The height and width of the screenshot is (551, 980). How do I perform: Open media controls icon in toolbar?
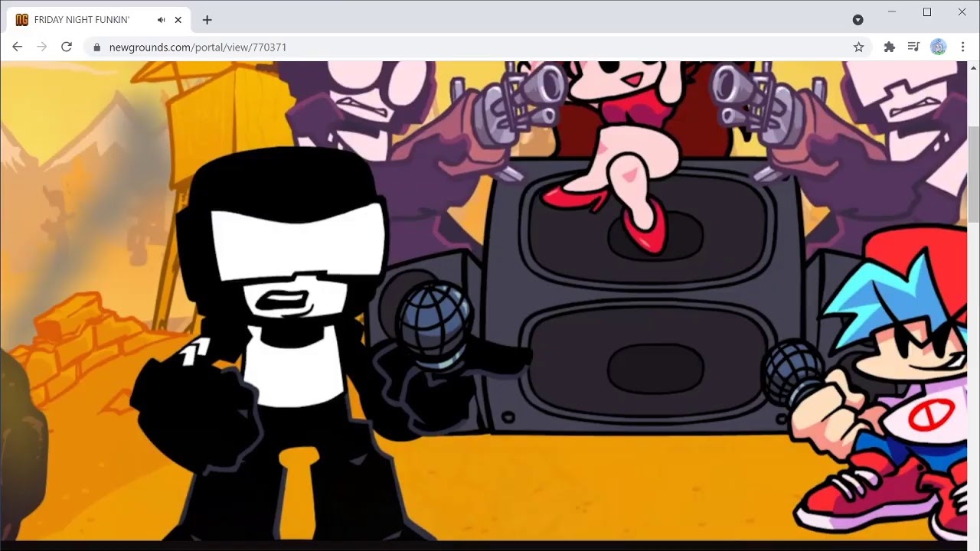913,47
